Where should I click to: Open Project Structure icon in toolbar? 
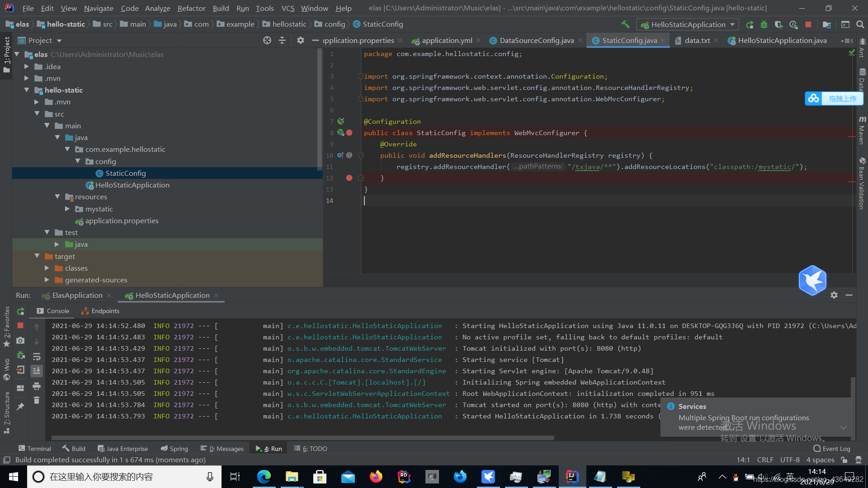pos(826,24)
